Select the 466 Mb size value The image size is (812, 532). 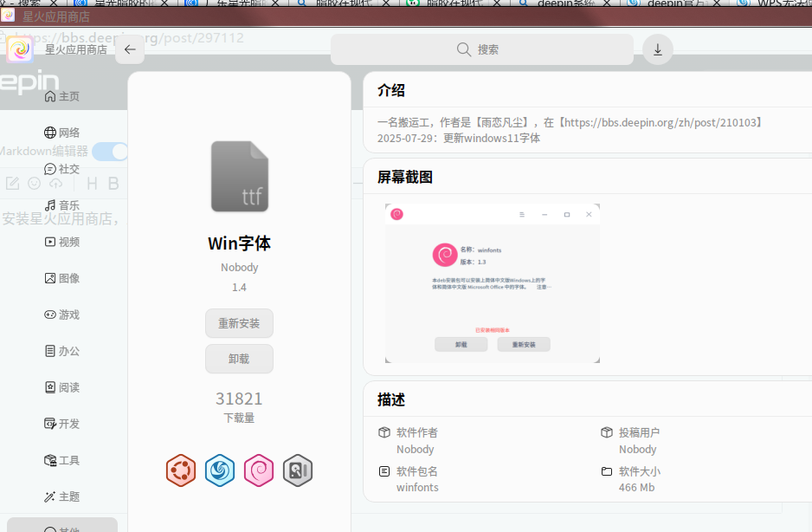pyautogui.click(x=636, y=488)
